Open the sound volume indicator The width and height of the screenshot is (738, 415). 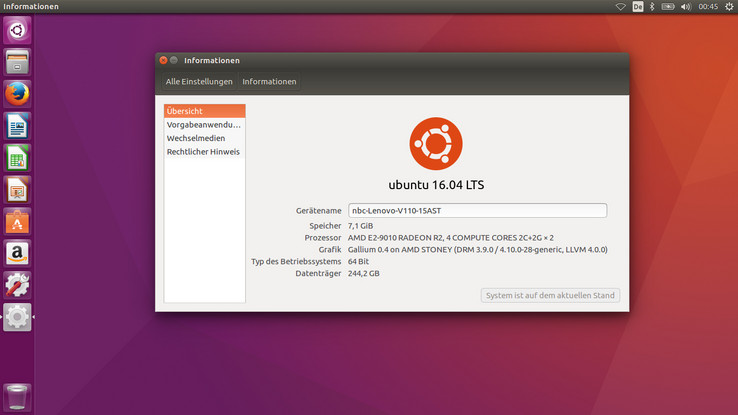point(686,7)
